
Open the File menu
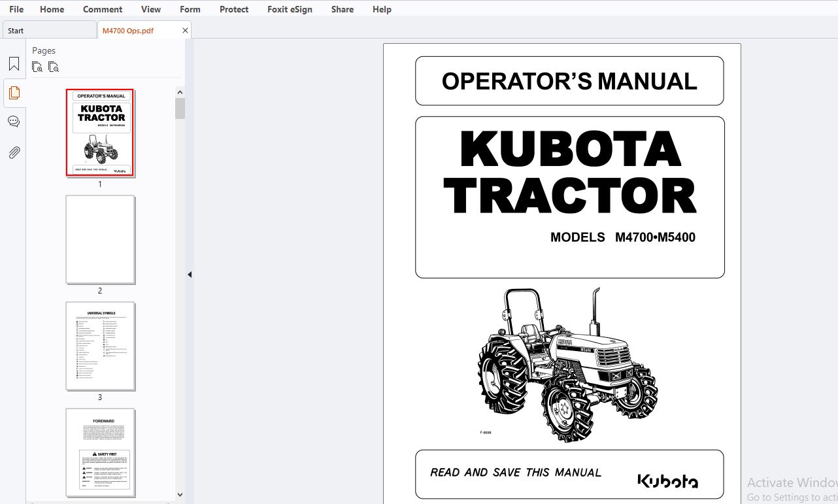(x=16, y=9)
